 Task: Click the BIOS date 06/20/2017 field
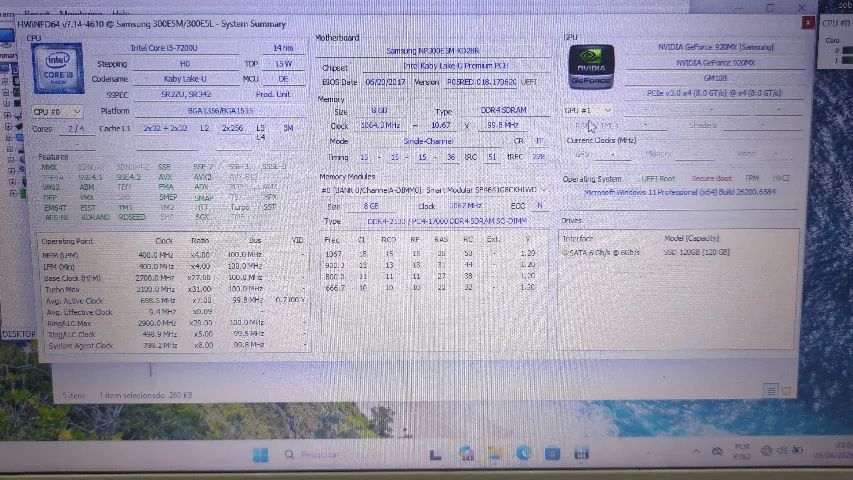385,82
